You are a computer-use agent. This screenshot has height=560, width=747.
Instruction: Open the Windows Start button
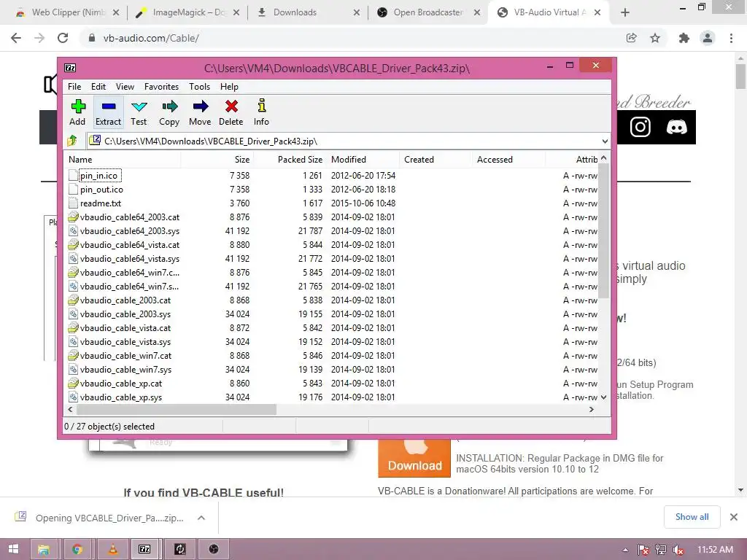pyautogui.click(x=13, y=550)
